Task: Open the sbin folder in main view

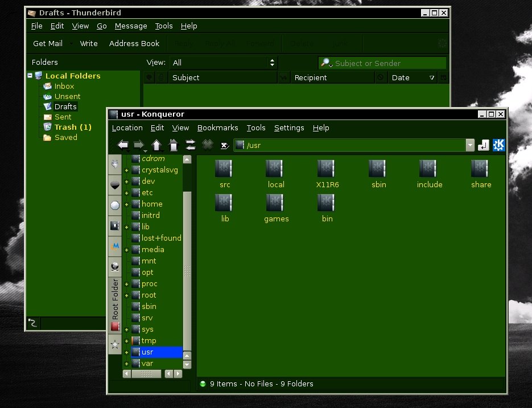Action: pyautogui.click(x=377, y=168)
